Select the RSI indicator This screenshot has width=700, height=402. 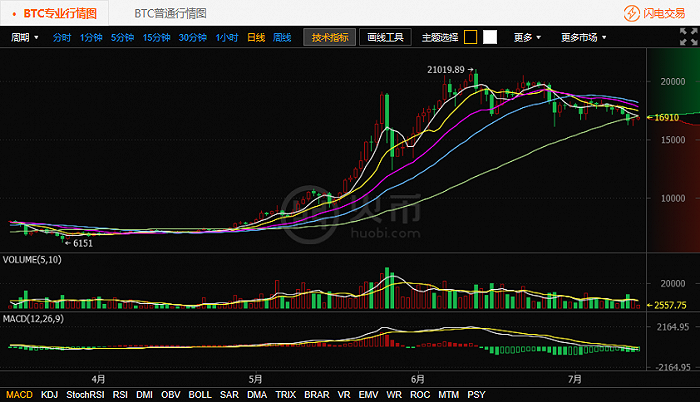(120, 395)
